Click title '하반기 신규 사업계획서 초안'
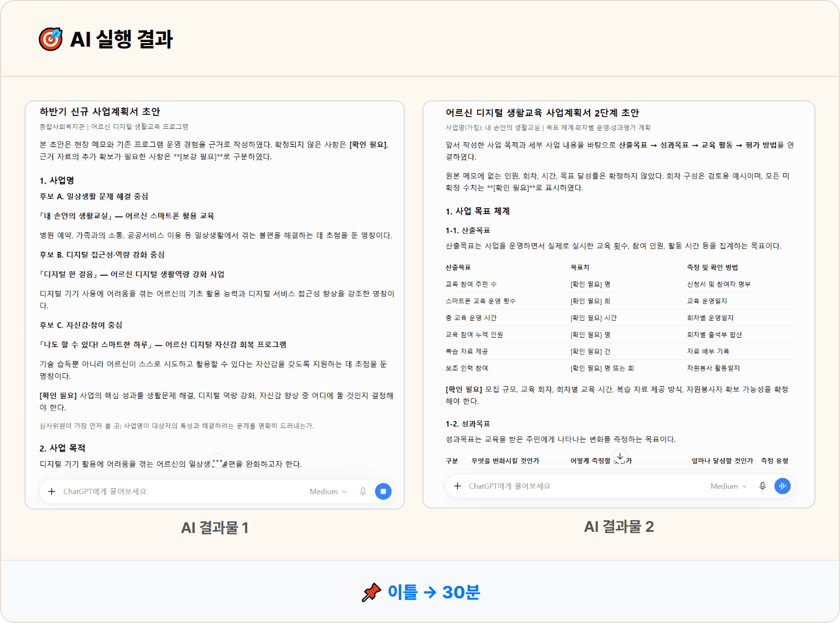This screenshot has height=624, width=840. [100, 111]
